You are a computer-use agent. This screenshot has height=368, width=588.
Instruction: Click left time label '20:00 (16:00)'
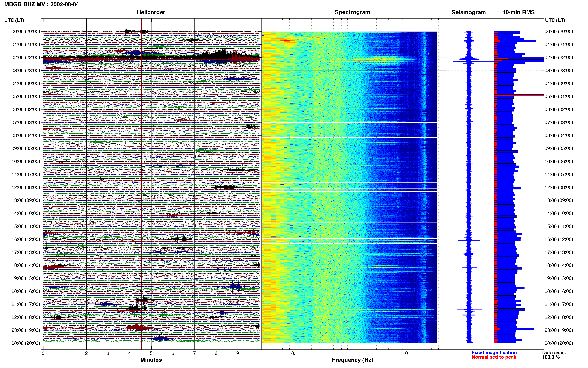coord(26,291)
